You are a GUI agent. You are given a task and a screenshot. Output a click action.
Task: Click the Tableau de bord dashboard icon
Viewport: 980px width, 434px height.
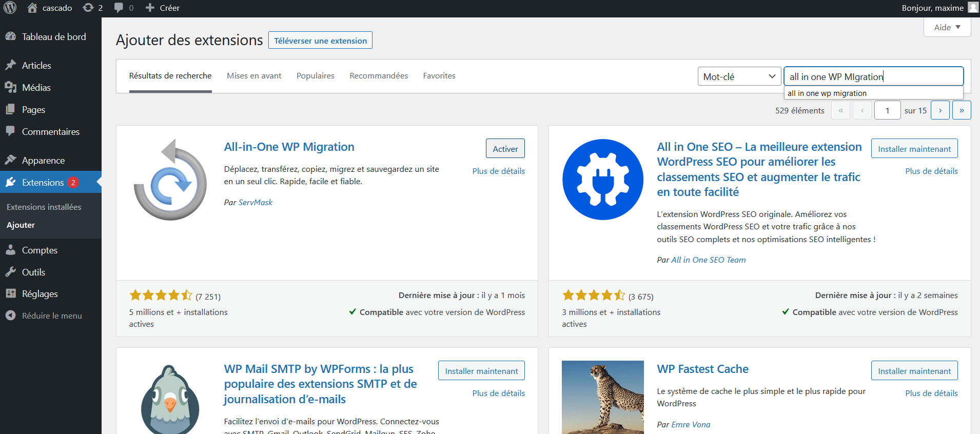click(11, 36)
